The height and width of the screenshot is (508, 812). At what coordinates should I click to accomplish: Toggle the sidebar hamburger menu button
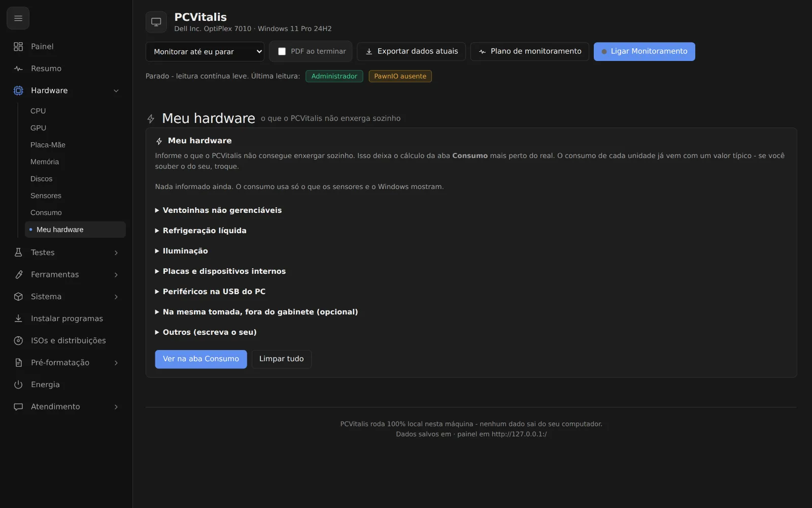point(18,18)
